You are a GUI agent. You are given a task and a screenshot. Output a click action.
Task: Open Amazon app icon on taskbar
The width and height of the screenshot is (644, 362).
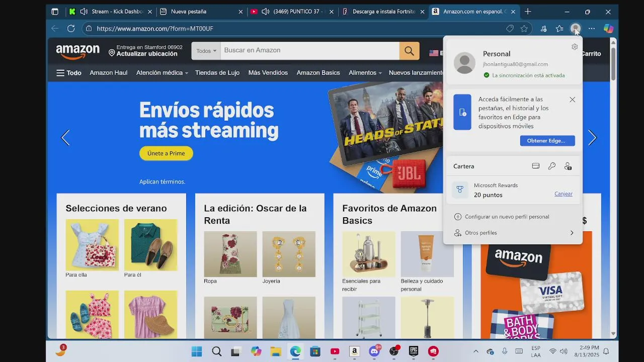pos(355,351)
